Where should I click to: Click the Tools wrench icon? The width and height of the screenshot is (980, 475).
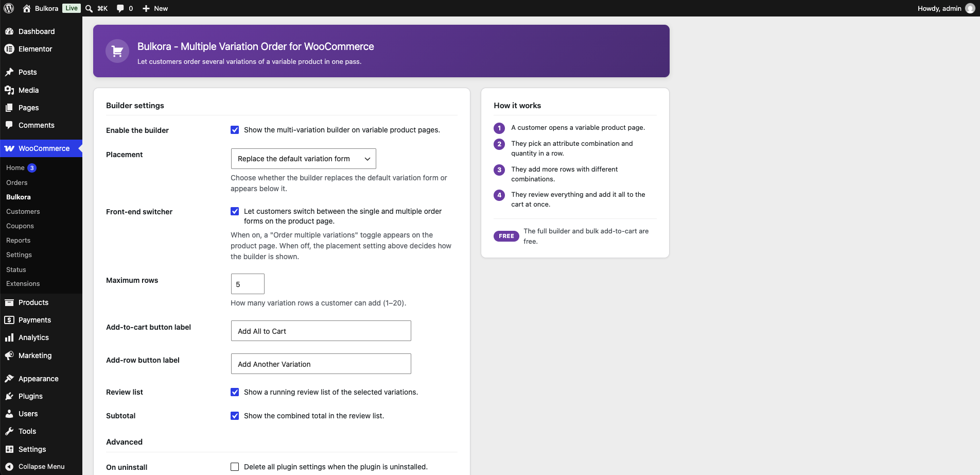(9, 431)
